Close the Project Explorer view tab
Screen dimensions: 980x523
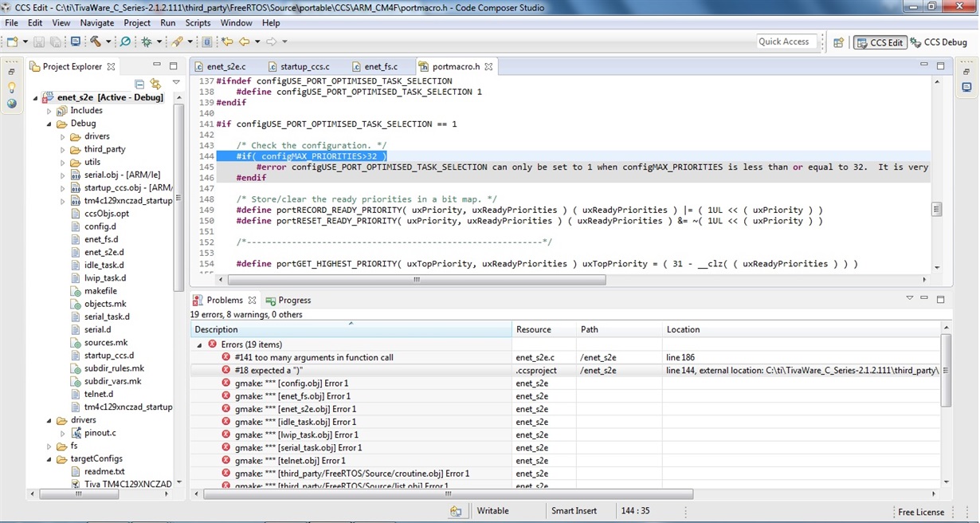[111, 67]
